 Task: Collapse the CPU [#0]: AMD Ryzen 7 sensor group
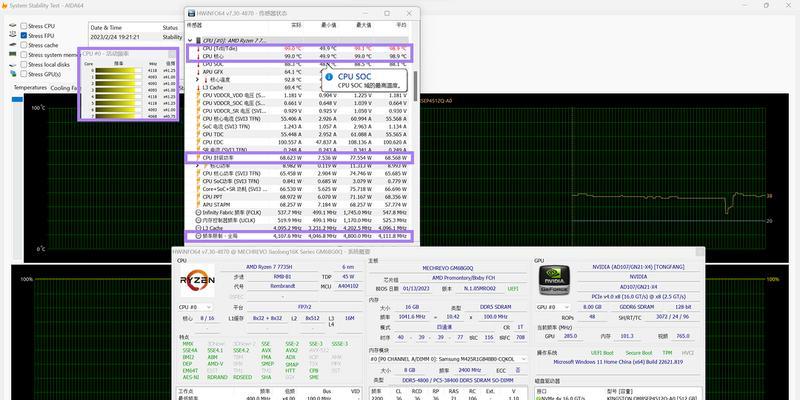click(x=190, y=40)
